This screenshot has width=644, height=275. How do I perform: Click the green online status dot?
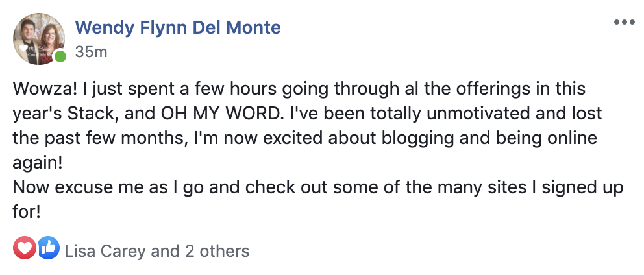tap(60, 56)
